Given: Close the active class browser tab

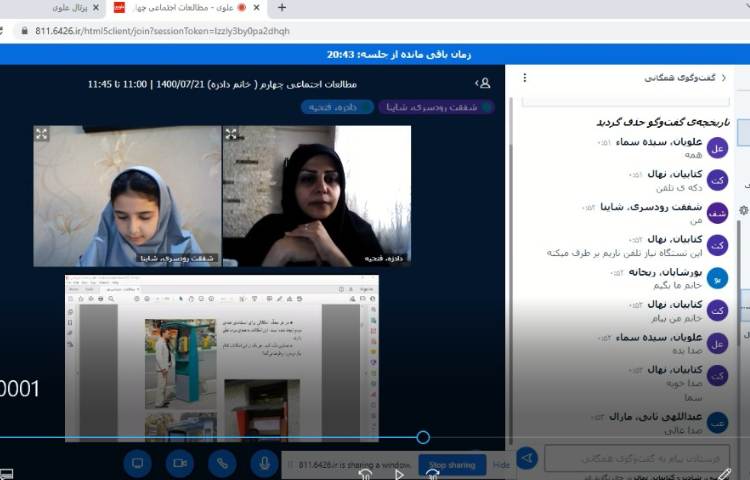Looking at the screenshot, I should (x=257, y=8).
